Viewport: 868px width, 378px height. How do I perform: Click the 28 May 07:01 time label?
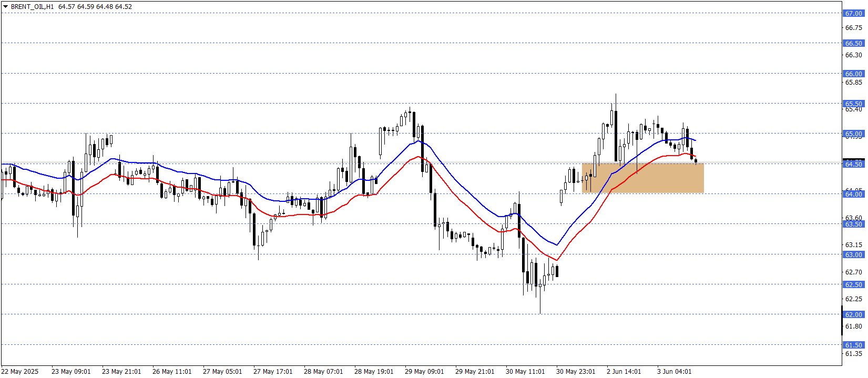[323, 372]
